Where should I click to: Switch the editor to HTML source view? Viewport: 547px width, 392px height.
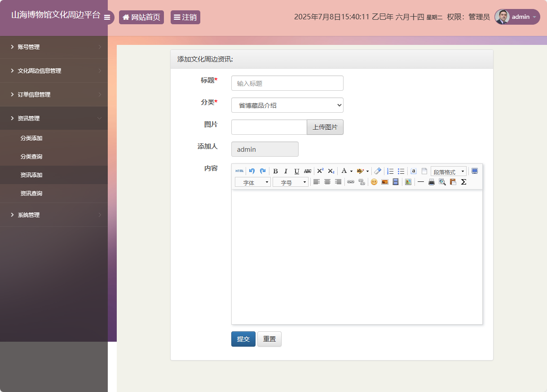point(239,171)
